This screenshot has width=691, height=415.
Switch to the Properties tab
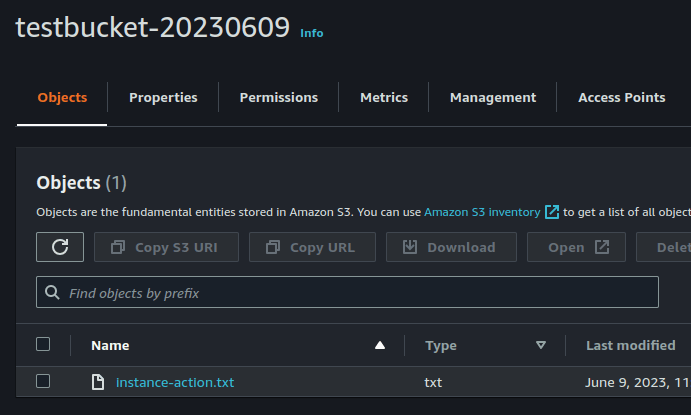(x=163, y=97)
